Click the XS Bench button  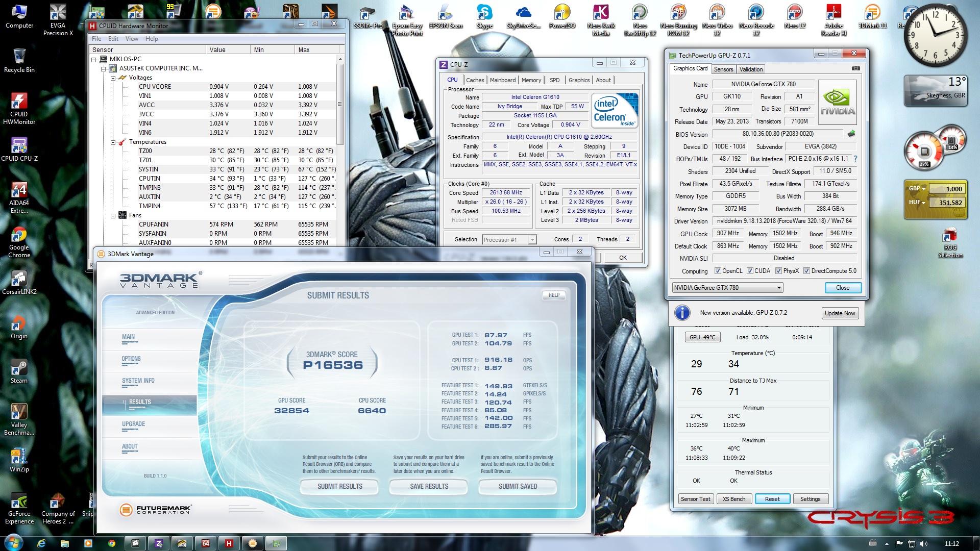pos(734,499)
